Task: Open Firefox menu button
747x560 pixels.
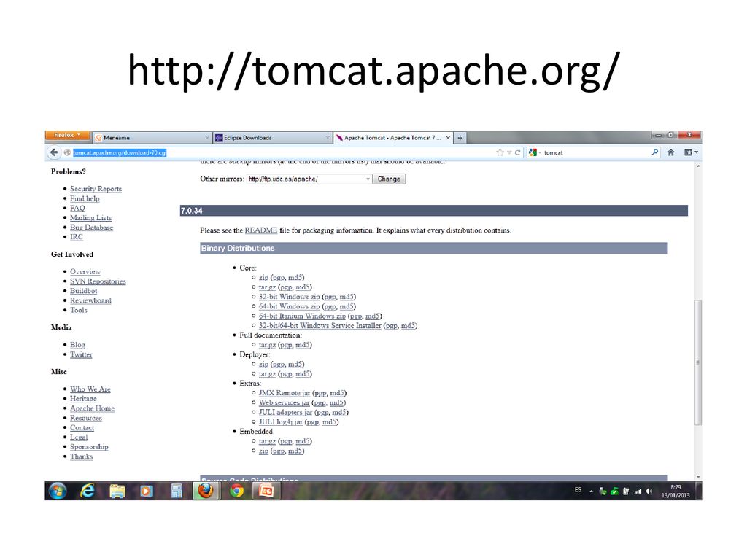Action: tap(67, 135)
